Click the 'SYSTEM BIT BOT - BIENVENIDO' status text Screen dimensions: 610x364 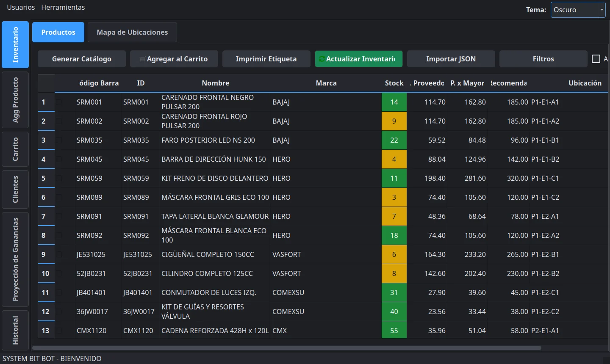click(x=52, y=358)
